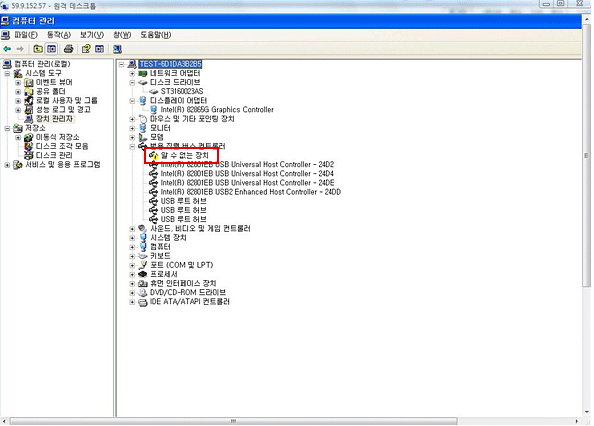Expand the 네트워크 어댑터 node

coord(132,73)
